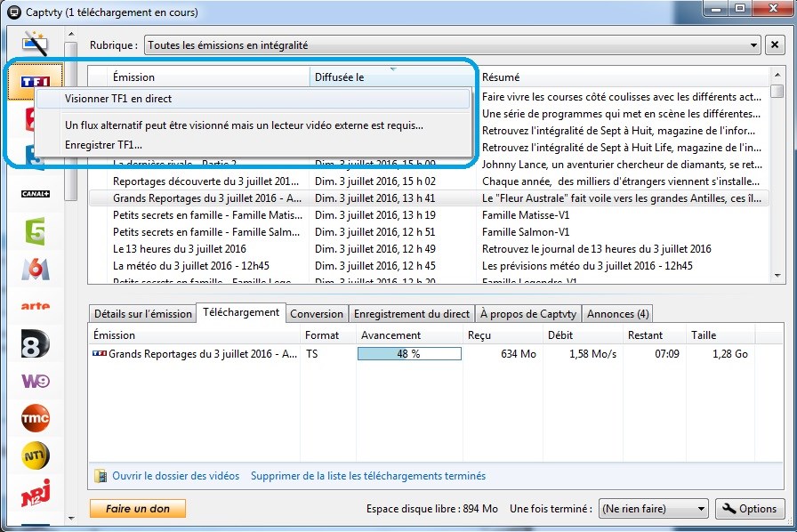Click 'Ouvrir le dossier des vidéos'
The width and height of the screenshot is (797, 532).
click(x=176, y=476)
